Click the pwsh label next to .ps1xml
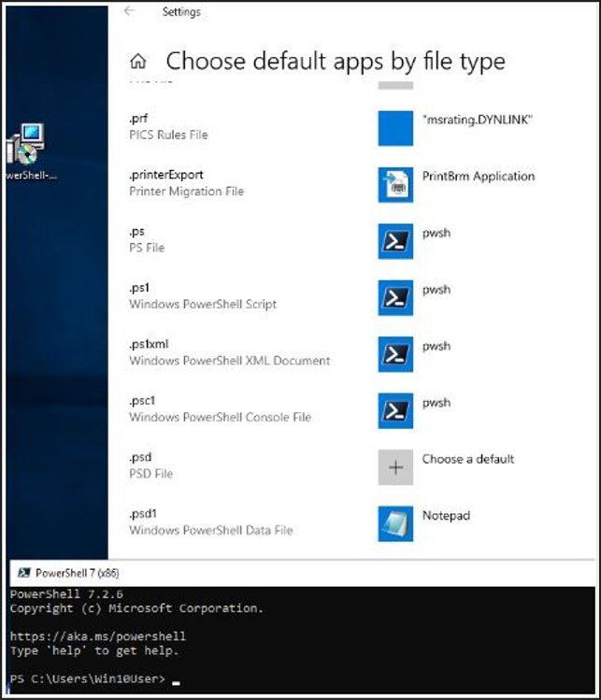This screenshot has height=700, width=601. (436, 347)
